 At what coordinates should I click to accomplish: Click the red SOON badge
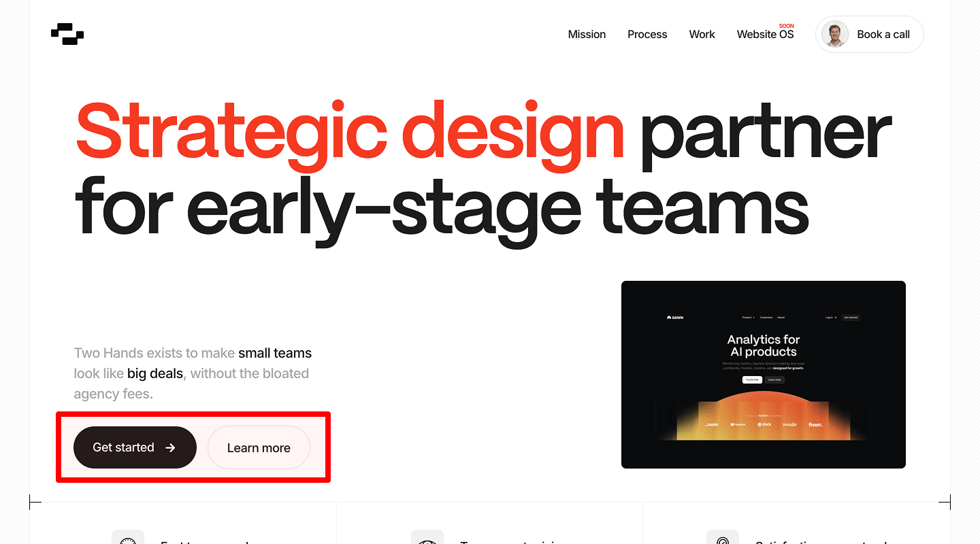pos(786,26)
